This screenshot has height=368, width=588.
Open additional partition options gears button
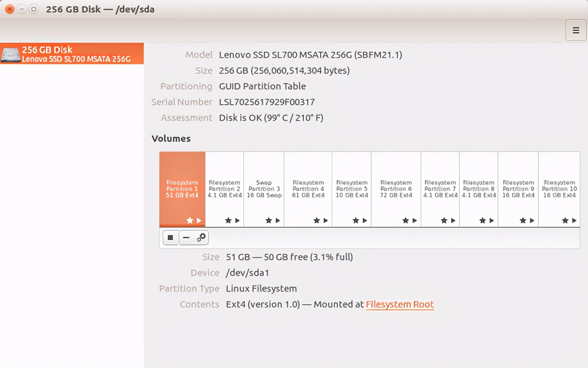coord(201,237)
